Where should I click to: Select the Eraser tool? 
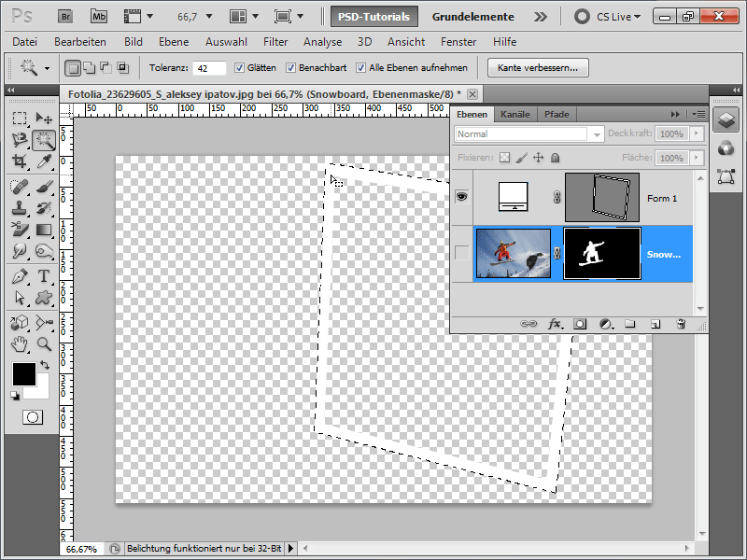20,230
